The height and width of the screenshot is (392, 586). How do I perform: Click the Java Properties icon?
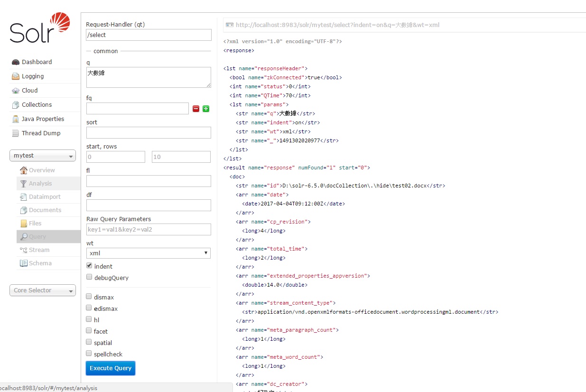click(x=16, y=119)
